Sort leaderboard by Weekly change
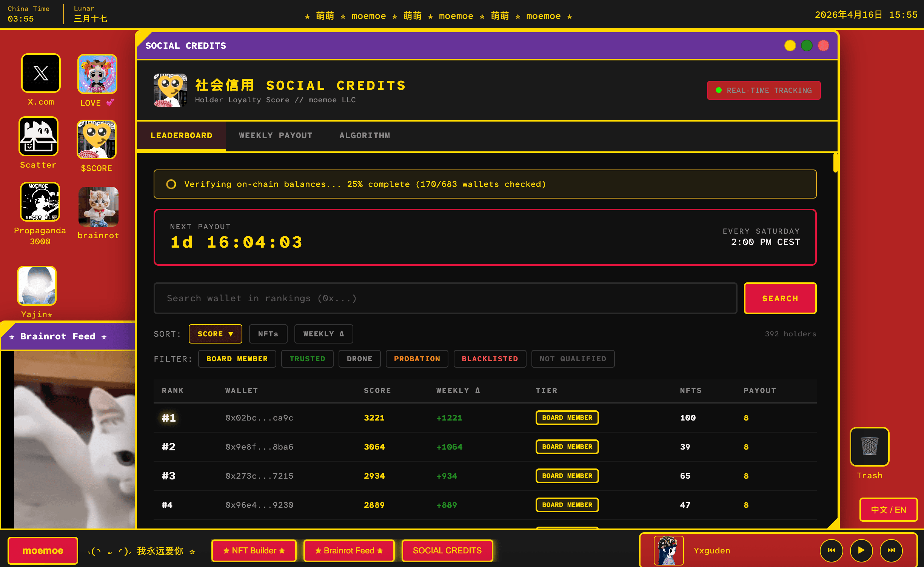Screen dimensions: 924x567 click(324, 334)
